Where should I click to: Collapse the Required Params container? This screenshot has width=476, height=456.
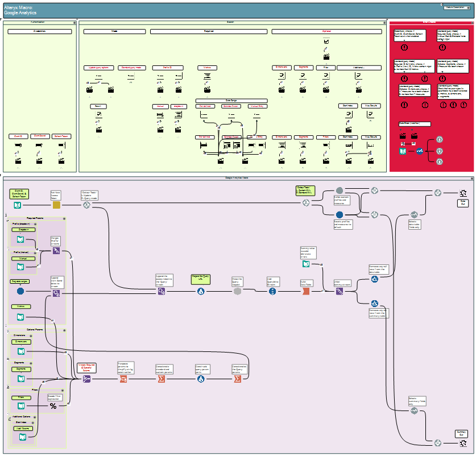pyautogui.click(x=64, y=218)
